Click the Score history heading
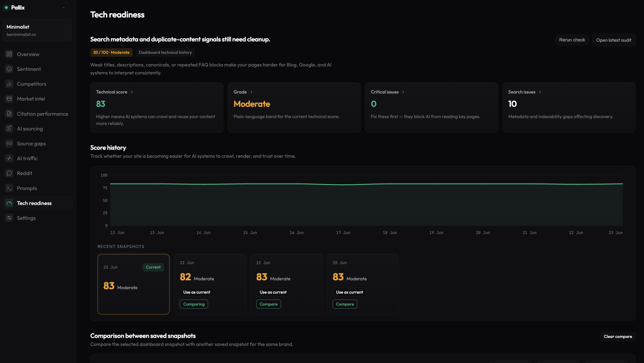The width and height of the screenshot is (644, 363). [x=108, y=148]
